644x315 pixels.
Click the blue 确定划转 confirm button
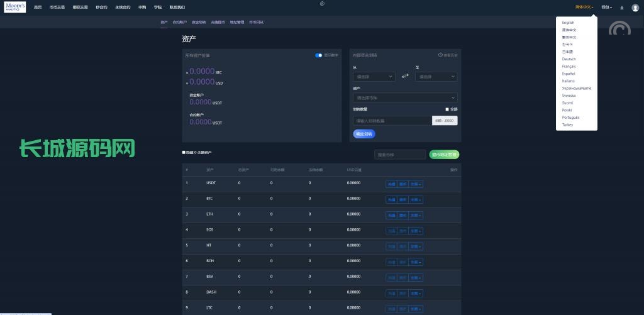coord(364,134)
